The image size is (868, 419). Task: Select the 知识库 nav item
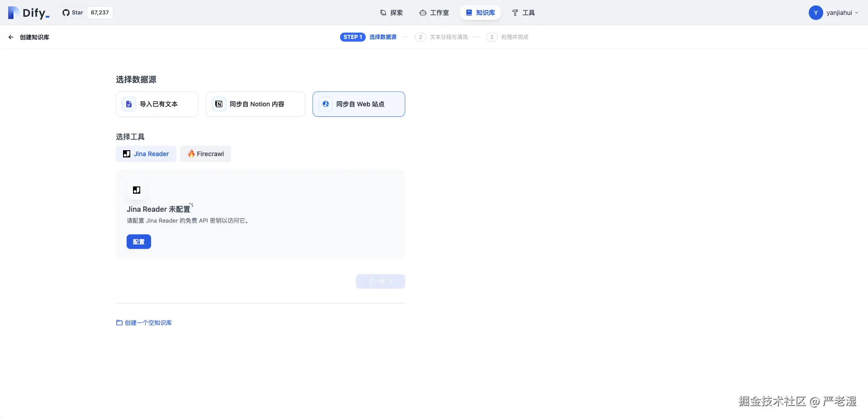pyautogui.click(x=480, y=13)
